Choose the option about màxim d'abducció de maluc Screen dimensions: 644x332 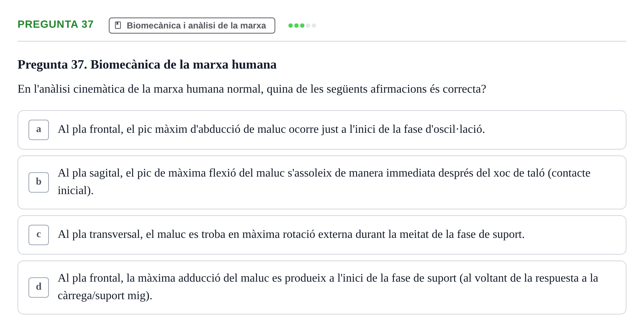coord(322,130)
